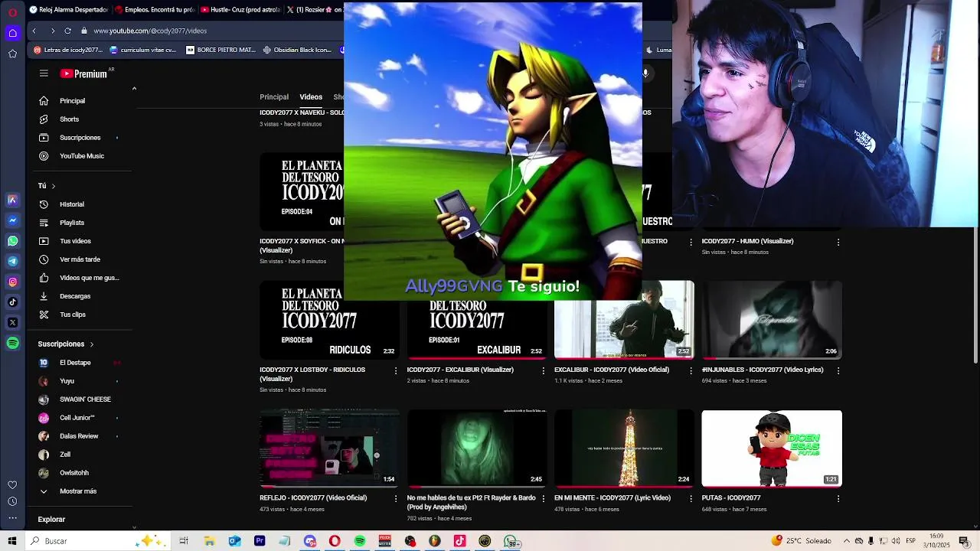The height and width of the screenshot is (551, 980).
Task: Click the browser forward arrow
Action: 52,31
